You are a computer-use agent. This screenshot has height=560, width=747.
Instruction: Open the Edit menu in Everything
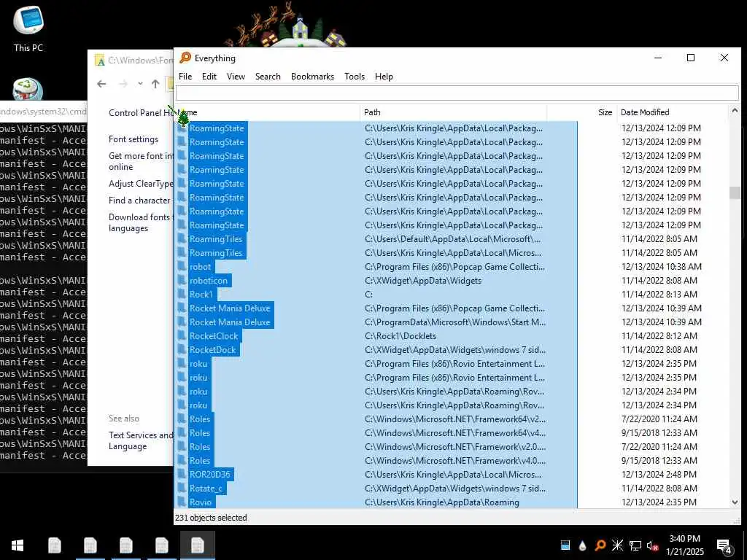tap(209, 76)
